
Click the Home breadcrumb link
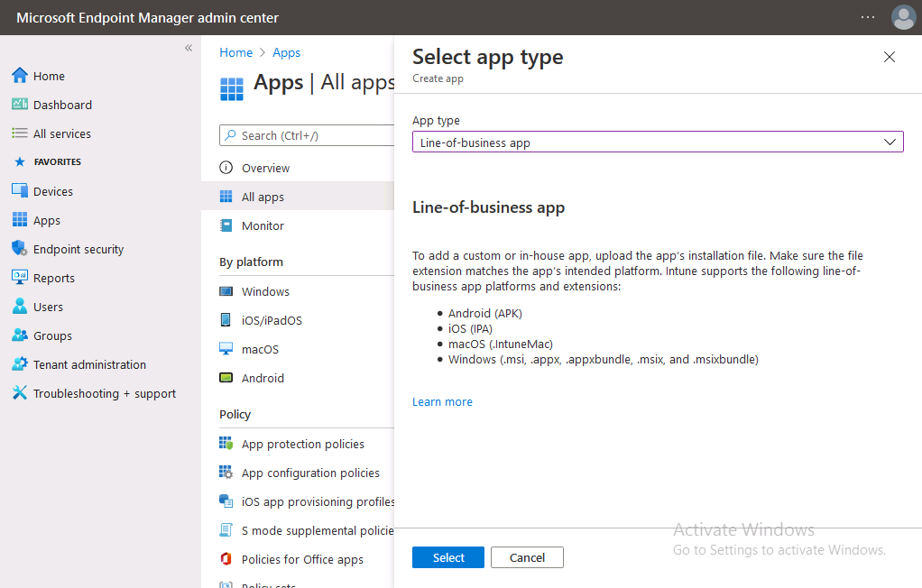[235, 52]
